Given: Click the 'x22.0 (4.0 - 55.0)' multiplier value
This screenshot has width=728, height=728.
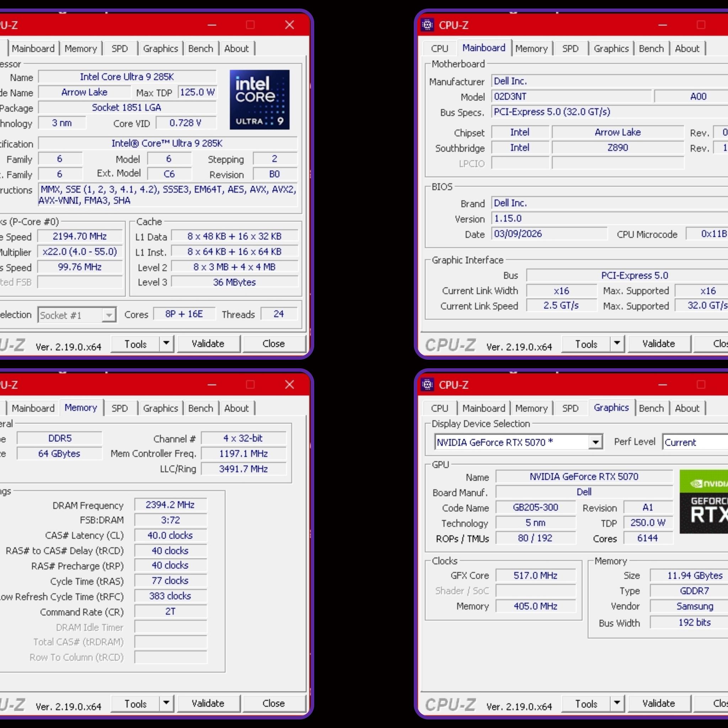Looking at the screenshot, I should 80,252.
